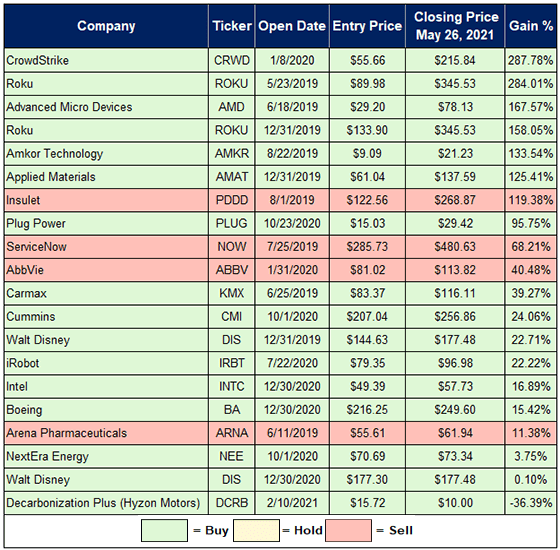Select the Ticker column header

(232, 26)
